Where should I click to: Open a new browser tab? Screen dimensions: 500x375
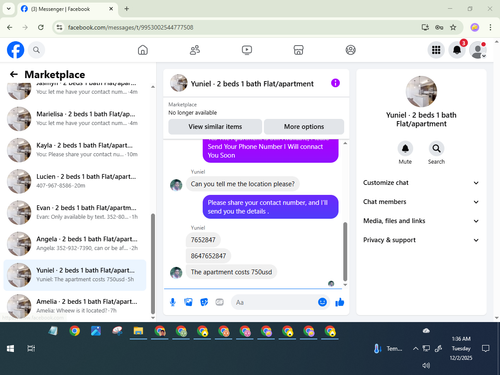[127, 9]
